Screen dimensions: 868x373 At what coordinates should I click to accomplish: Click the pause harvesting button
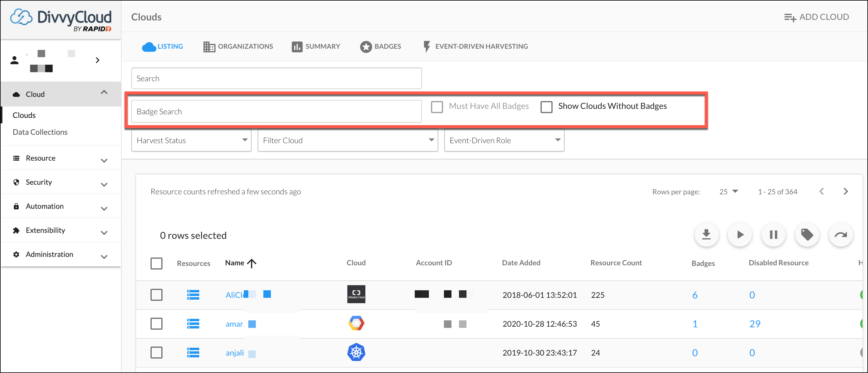[773, 235]
